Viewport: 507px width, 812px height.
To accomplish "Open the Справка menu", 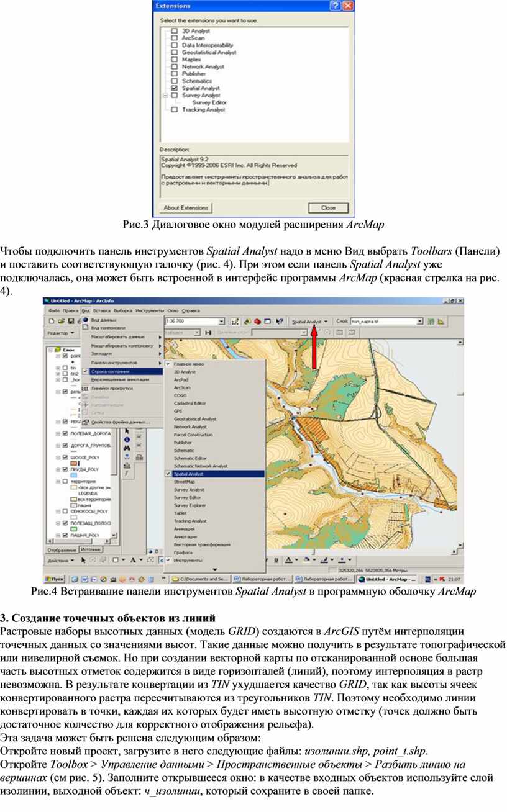I will [191, 310].
